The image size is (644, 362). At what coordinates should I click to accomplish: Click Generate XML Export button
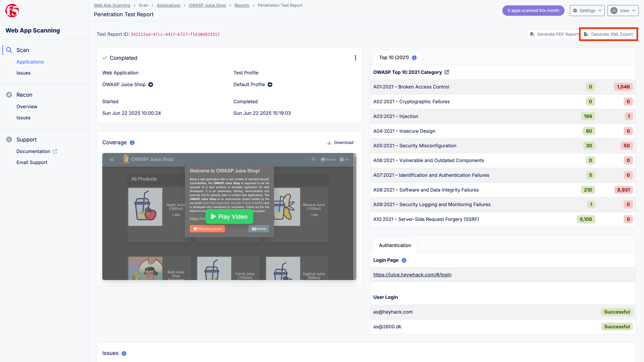[608, 34]
